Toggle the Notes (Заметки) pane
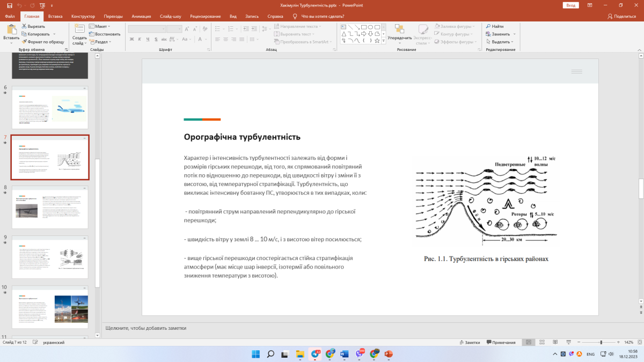644x362 pixels. pyautogui.click(x=469, y=342)
